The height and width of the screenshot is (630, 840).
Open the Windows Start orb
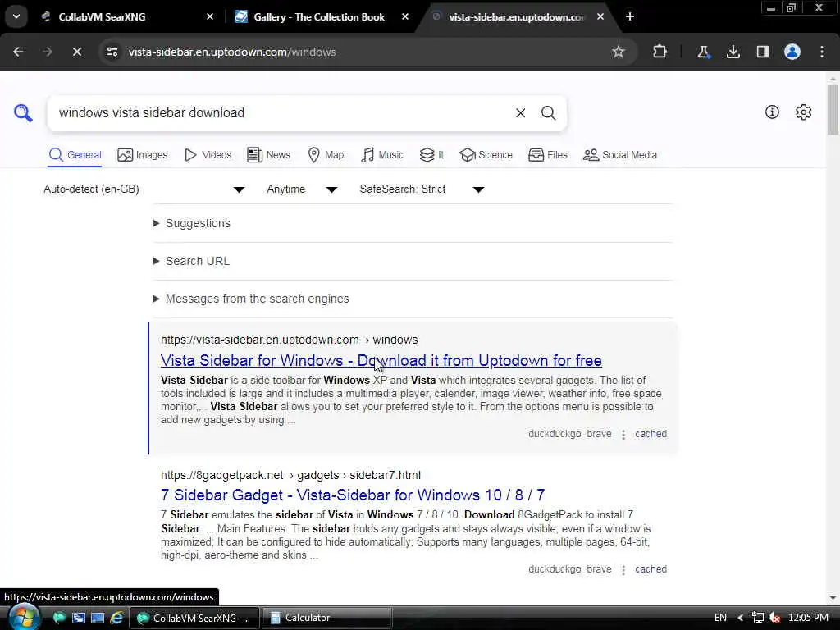pos(24,617)
